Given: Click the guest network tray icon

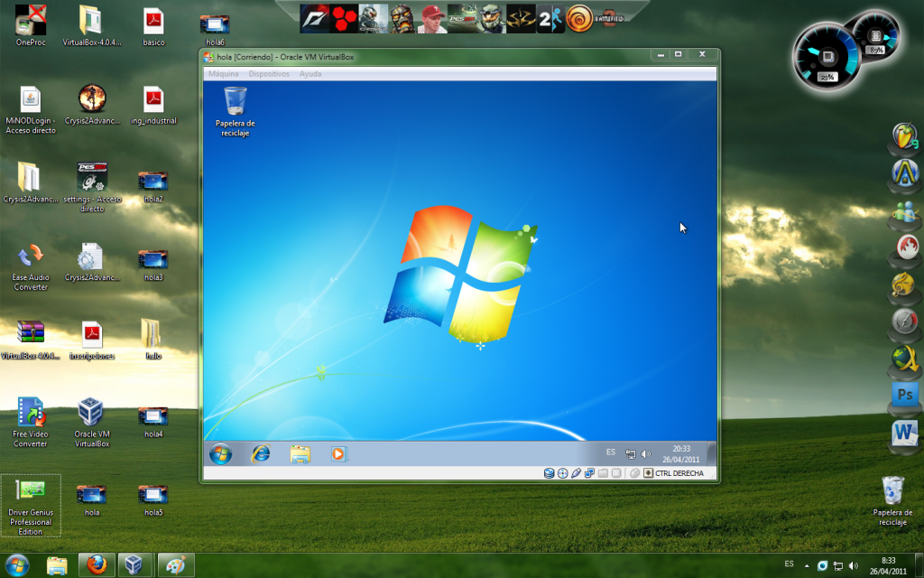Looking at the screenshot, I should pyautogui.click(x=631, y=453).
